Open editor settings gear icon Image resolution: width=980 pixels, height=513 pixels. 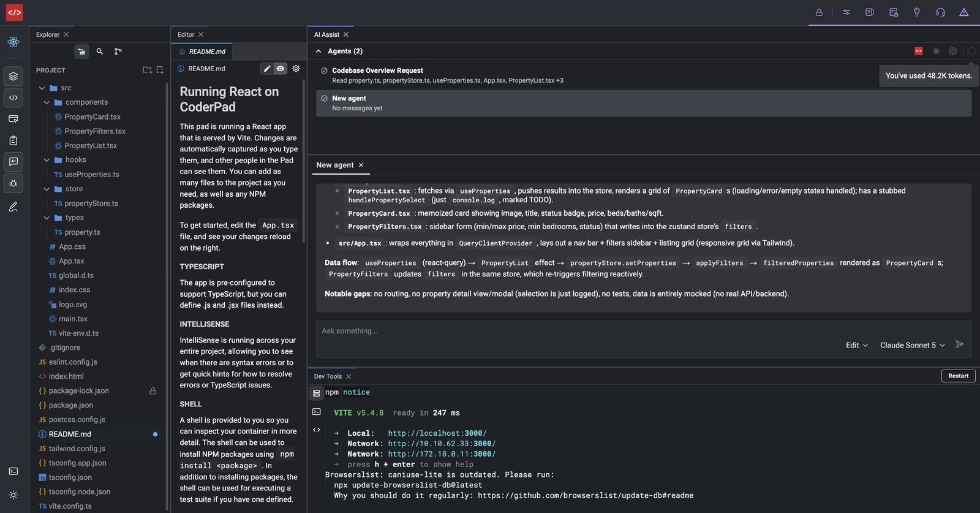click(296, 69)
